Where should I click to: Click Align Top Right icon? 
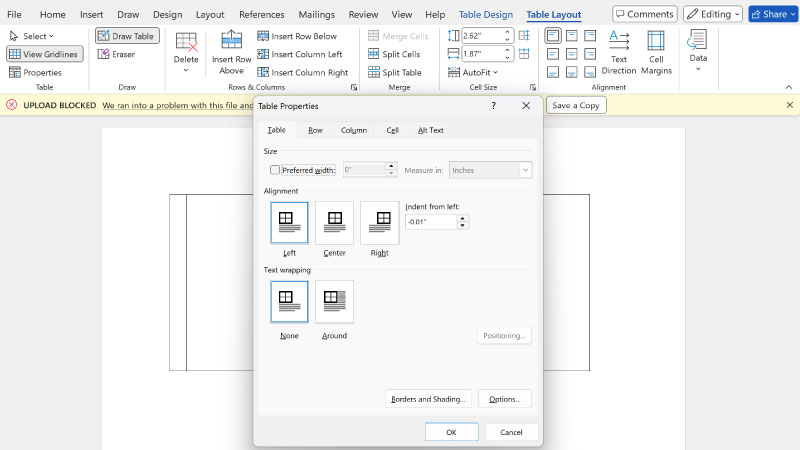pyautogui.click(x=590, y=36)
